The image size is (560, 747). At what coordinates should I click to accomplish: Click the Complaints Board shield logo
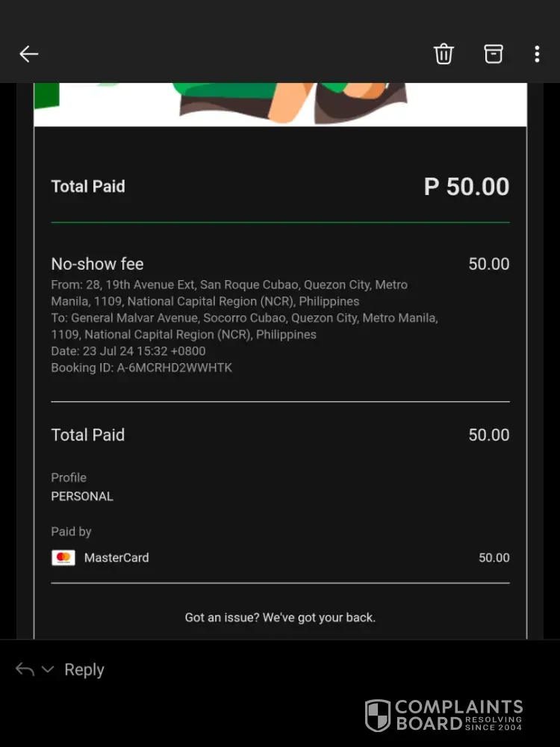(x=378, y=715)
